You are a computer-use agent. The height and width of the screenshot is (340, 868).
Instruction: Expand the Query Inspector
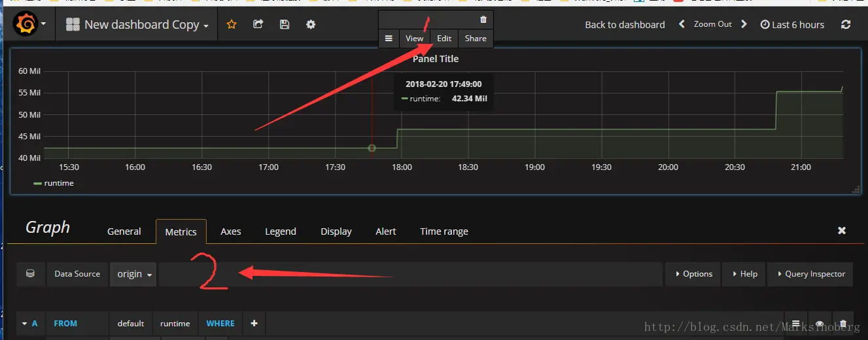point(811,274)
